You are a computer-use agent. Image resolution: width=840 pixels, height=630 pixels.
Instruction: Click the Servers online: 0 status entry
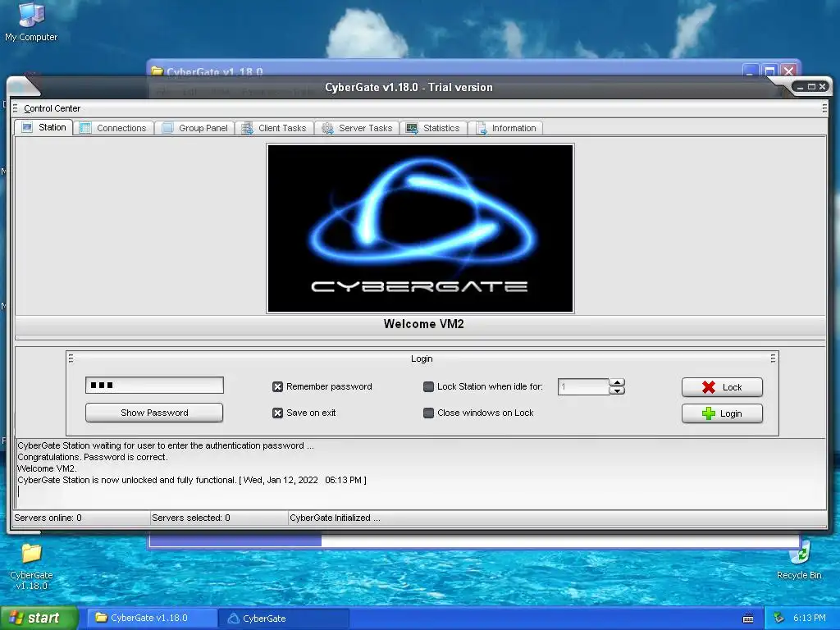(48, 518)
